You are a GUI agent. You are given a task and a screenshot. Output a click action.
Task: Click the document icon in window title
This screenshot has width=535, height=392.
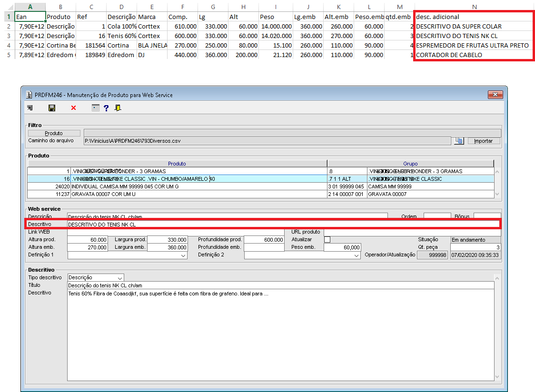pos(30,95)
